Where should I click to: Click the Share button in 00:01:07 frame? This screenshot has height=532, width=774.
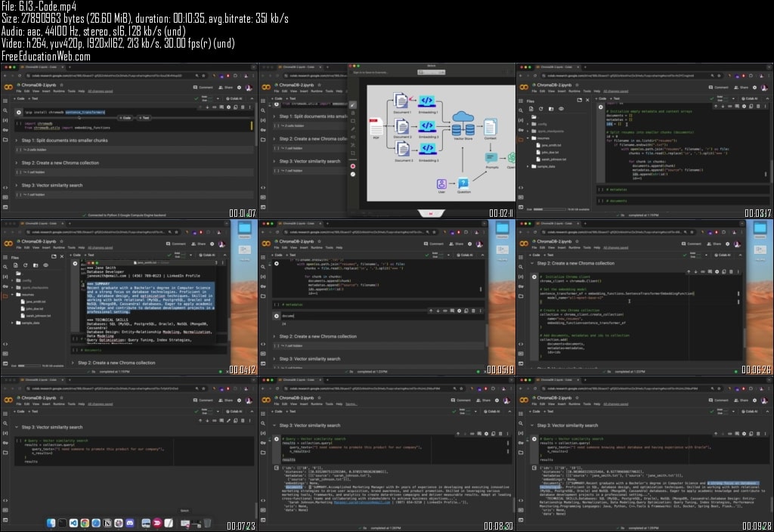point(226,88)
